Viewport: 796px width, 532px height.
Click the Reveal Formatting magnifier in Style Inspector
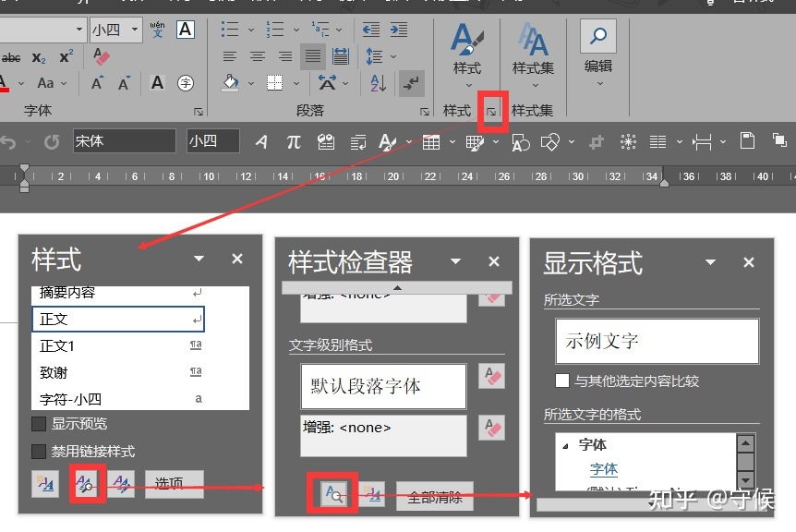point(335,496)
